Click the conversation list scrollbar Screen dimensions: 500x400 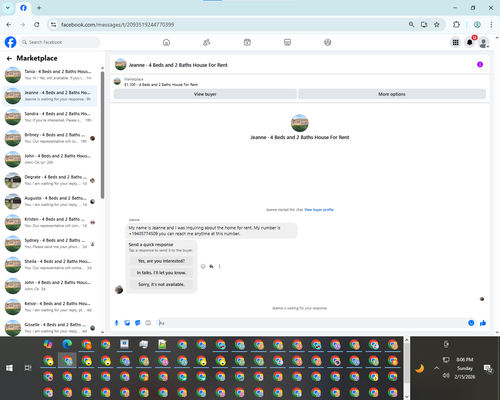pyautogui.click(x=102, y=135)
